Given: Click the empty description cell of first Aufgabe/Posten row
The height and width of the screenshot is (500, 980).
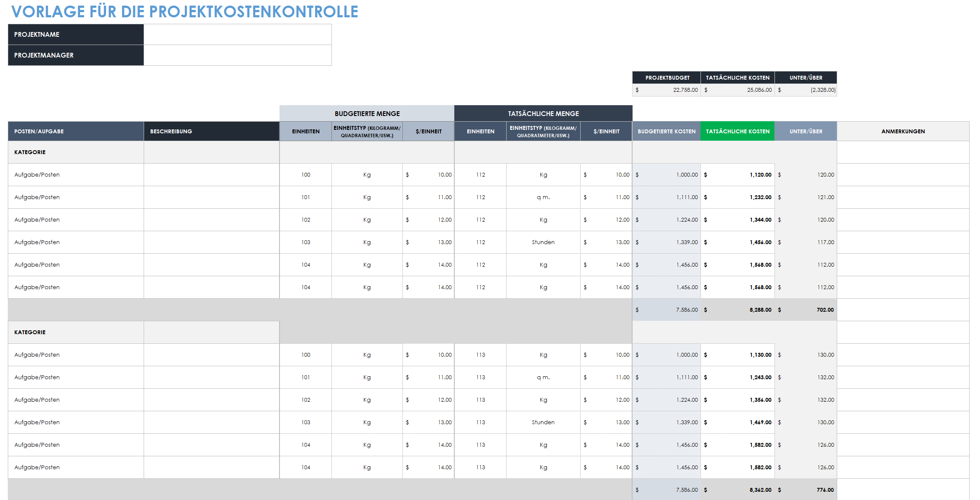Looking at the screenshot, I should point(212,175).
